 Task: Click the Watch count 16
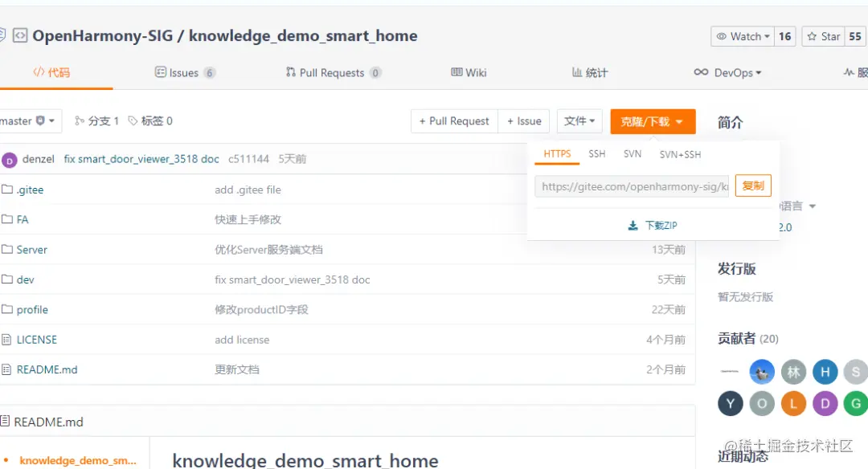click(x=785, y=36)
